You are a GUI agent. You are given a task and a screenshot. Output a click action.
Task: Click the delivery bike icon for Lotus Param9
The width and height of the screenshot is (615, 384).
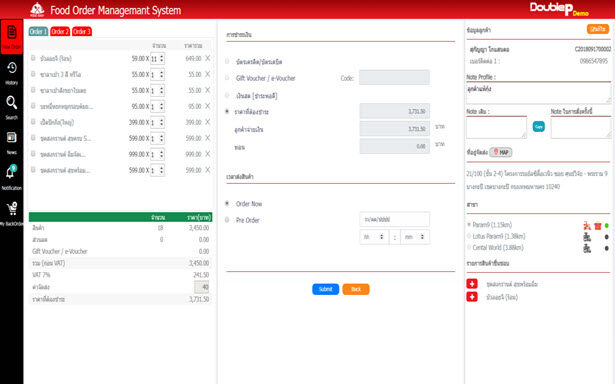[587, 237]
